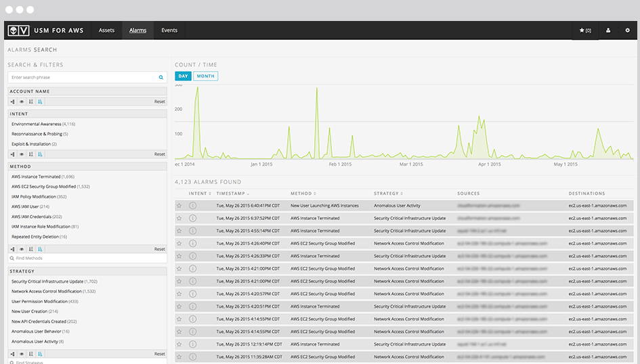
Task: Click the Enter search phrase field
Action: click(87, 77)
